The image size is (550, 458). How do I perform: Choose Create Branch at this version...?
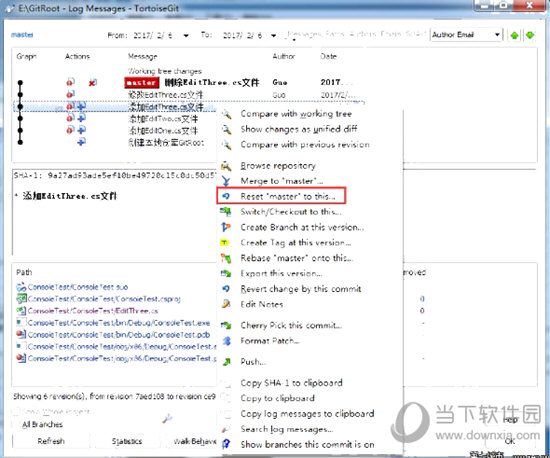(x=302, y=227)
